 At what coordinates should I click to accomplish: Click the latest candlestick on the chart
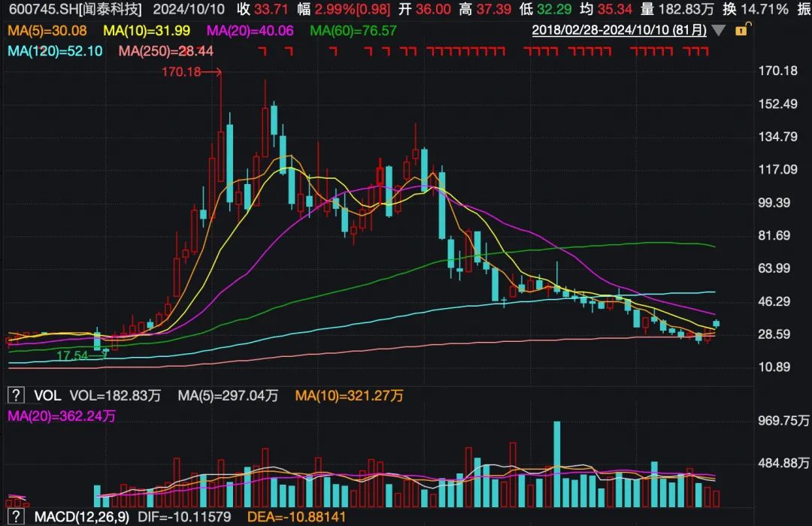click(717, 324)
